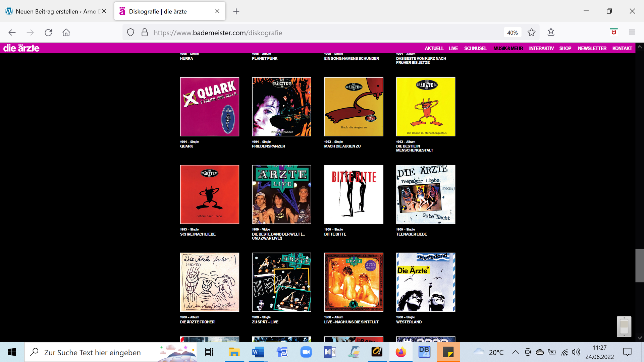Open the SCHNUSEL menu item

coord(475,48)
